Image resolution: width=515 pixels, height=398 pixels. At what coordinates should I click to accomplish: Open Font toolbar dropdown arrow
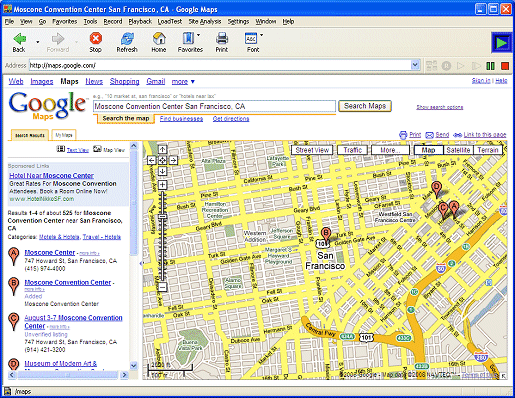(x=261, y=35)
